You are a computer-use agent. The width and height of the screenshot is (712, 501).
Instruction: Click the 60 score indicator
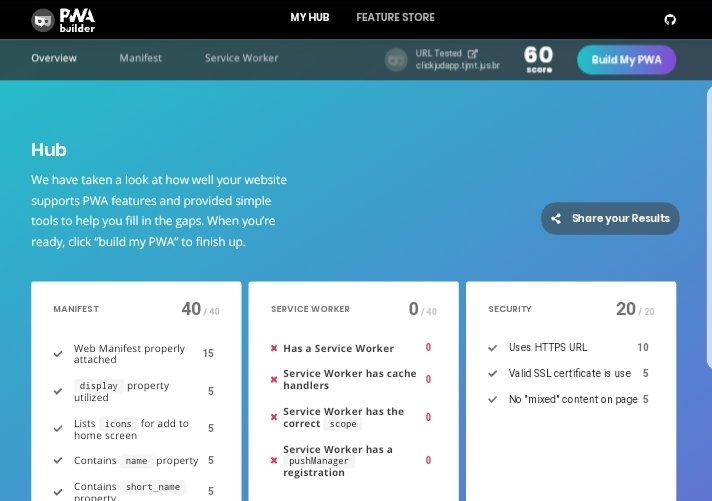pos(539,60)
